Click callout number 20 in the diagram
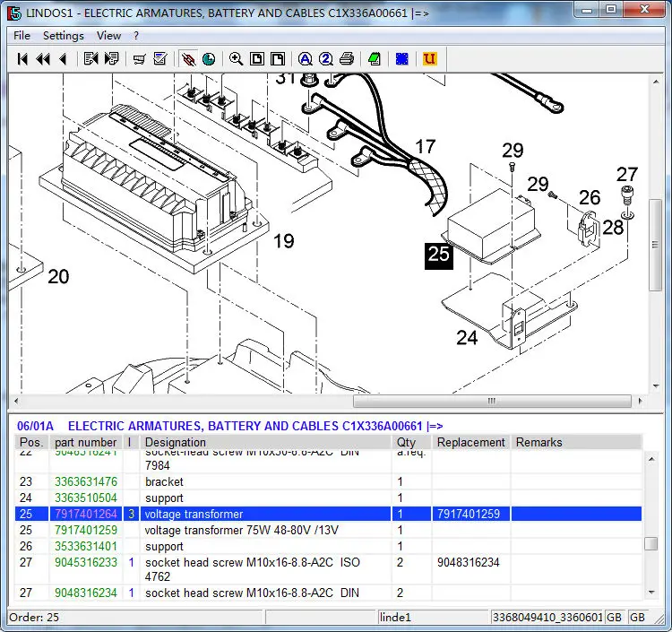The height and width of the screenshot is (632, 672). (x=58, y=276)
